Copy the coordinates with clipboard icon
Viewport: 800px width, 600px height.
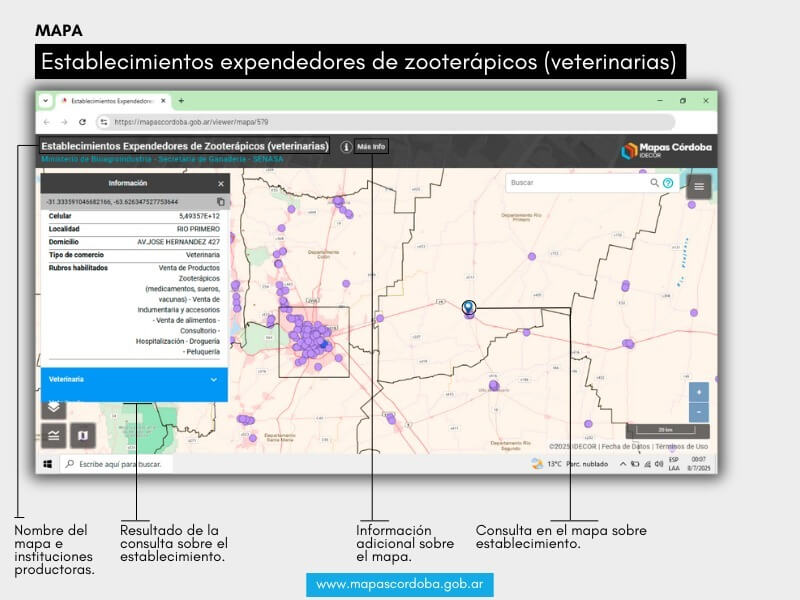(x=221, y=202)
